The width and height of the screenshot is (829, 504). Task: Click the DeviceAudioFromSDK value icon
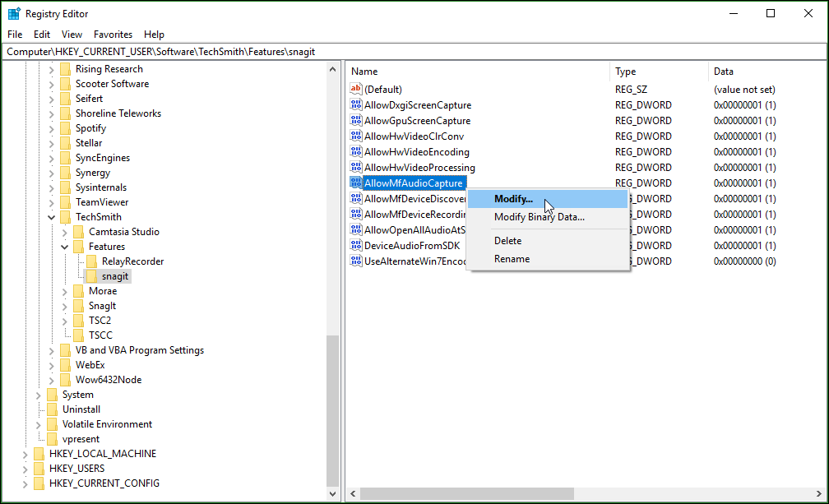coord(356,246)
